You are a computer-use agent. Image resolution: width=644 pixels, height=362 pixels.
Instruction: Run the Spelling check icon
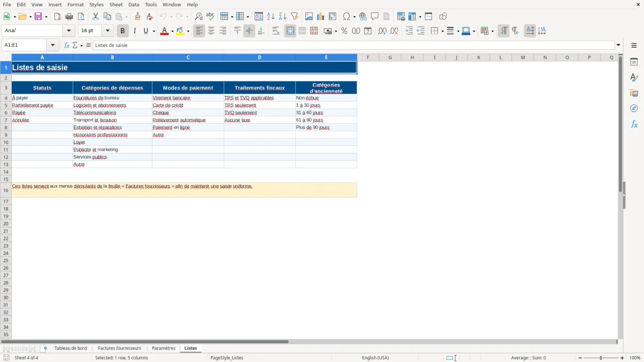pyautogui.click(x=210, y=17)
